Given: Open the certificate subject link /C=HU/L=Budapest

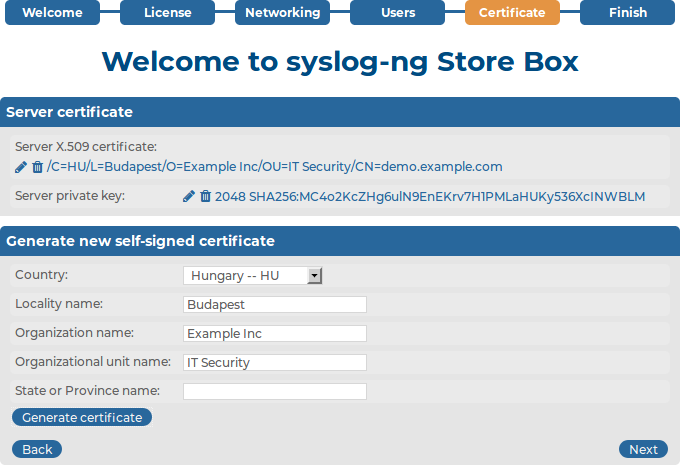Looking at the screenshot, I should coord(275,167).
